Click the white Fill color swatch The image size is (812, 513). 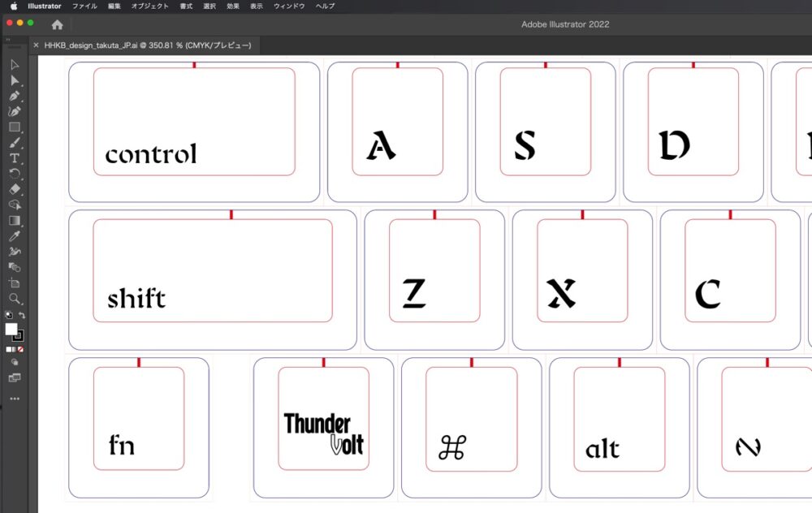click(11, 329)
